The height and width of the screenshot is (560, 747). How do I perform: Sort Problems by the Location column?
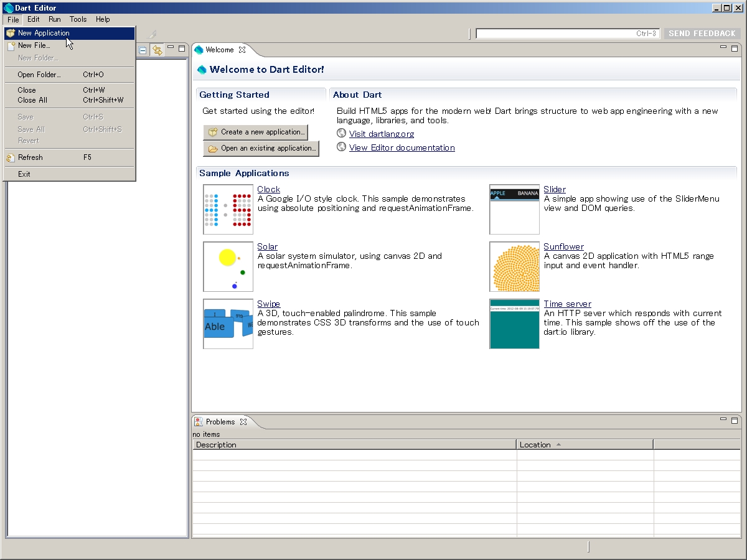pyautogui.click(x=585, y=445)
